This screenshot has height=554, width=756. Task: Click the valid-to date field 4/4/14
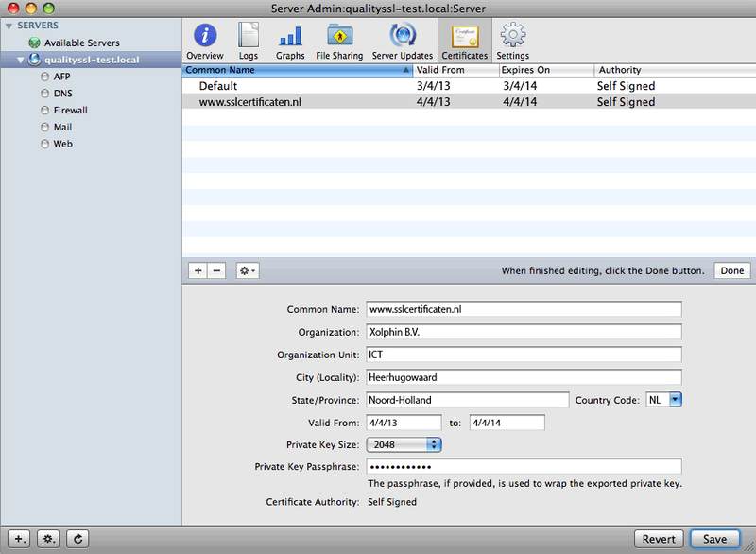point(507,423)
